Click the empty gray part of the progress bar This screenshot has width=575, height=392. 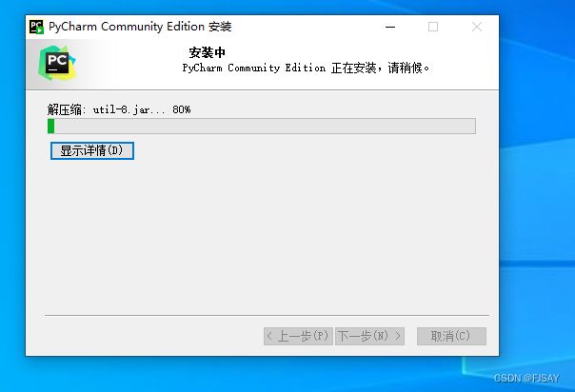tap(265, 126)
